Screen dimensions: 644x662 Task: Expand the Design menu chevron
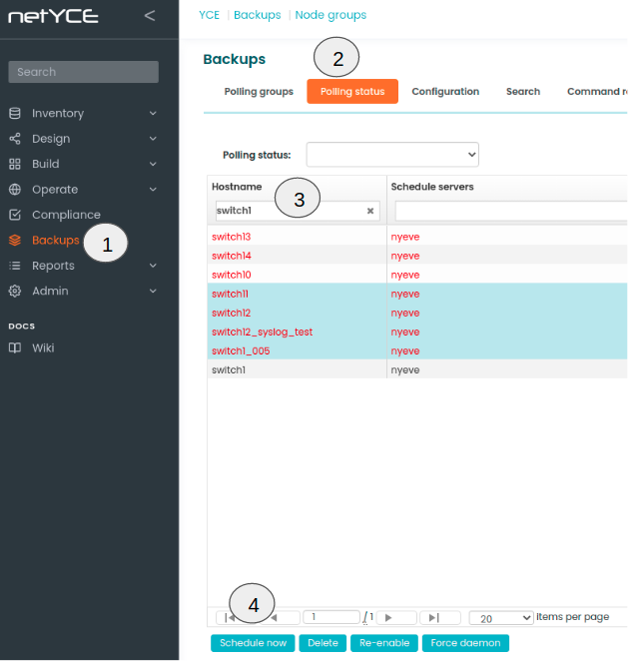153,139
